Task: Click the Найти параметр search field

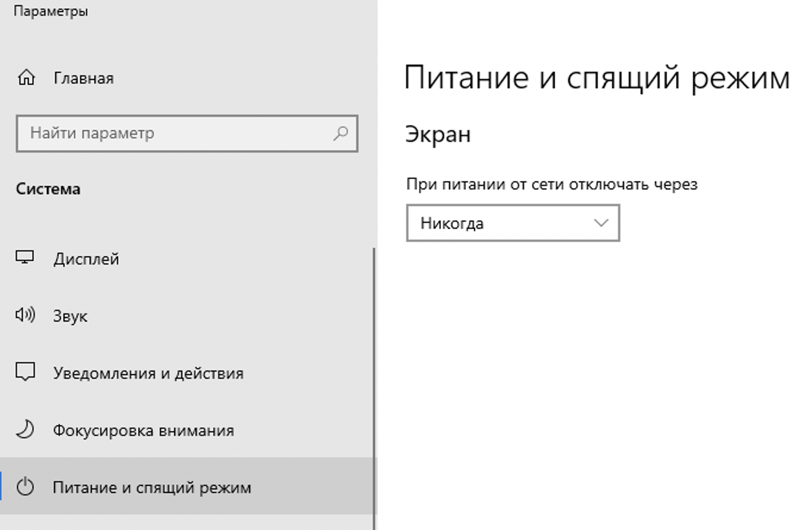Action: (187, 133)
